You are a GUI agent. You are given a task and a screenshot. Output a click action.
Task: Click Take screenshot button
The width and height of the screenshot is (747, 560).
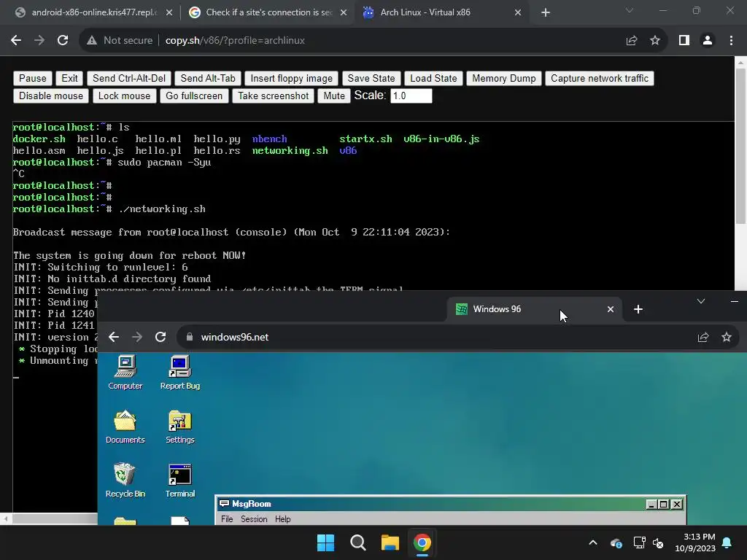tap(274, 96)
